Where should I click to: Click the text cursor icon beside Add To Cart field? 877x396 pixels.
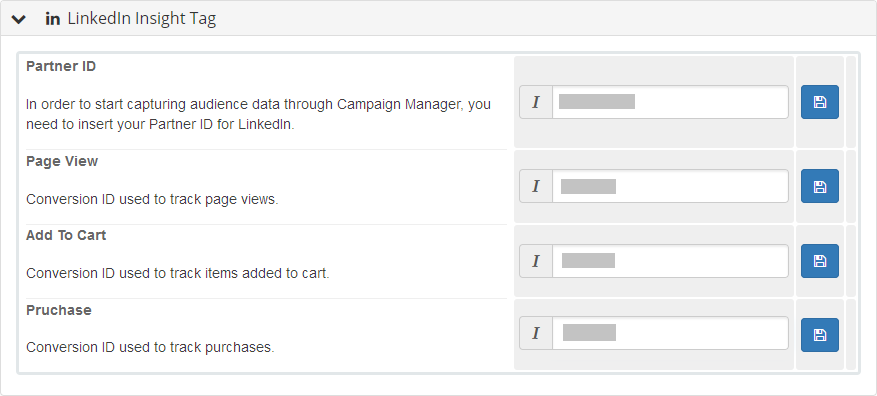coord(536,261)
